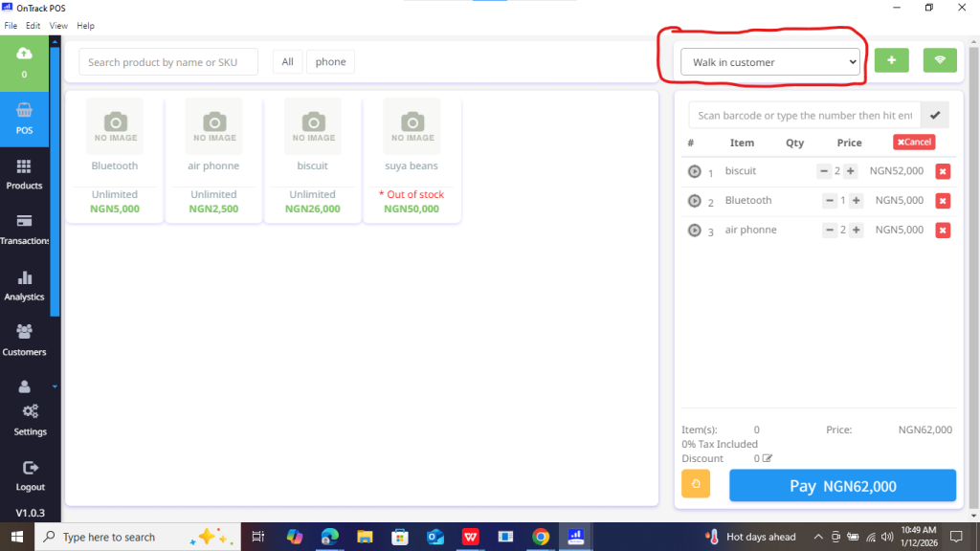This screenshot has height=551, width=980.
Task: Click the product search field
Action: pos(168,62)
